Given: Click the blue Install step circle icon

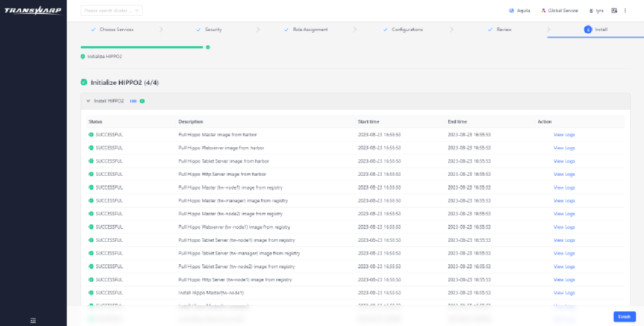Looking at the screenshot, I should point(588,30).
